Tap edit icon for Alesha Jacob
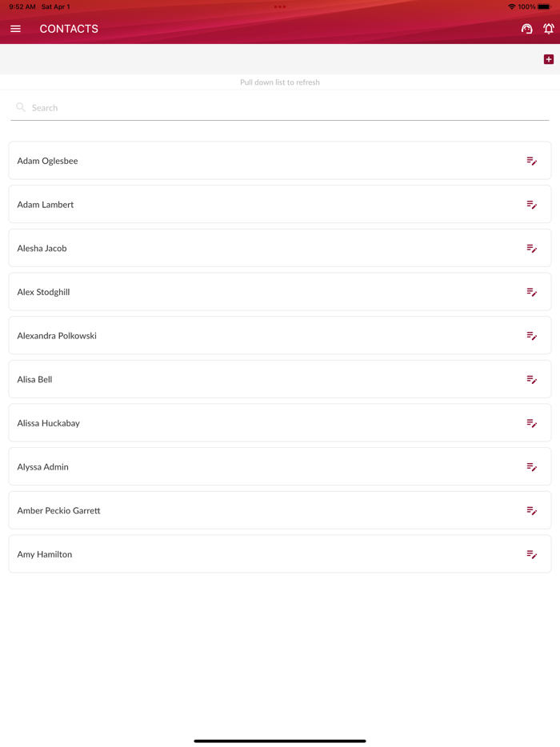 531,249
